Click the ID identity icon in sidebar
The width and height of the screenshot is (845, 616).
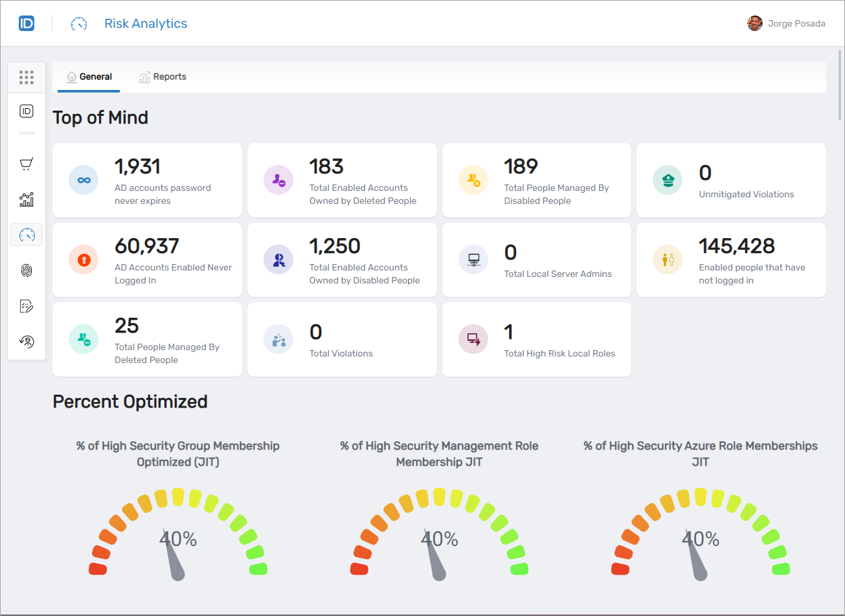(x=27, y=111)
